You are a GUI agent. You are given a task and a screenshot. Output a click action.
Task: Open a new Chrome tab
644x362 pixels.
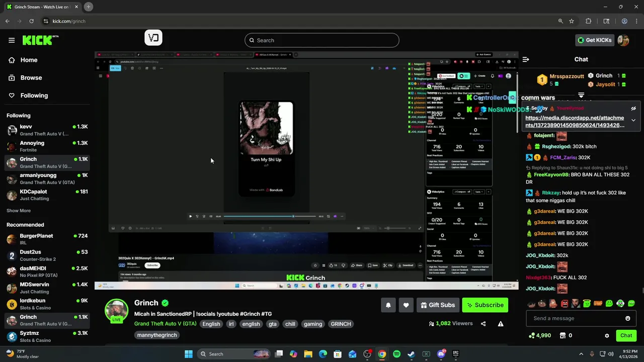click(x=88, y=7)
